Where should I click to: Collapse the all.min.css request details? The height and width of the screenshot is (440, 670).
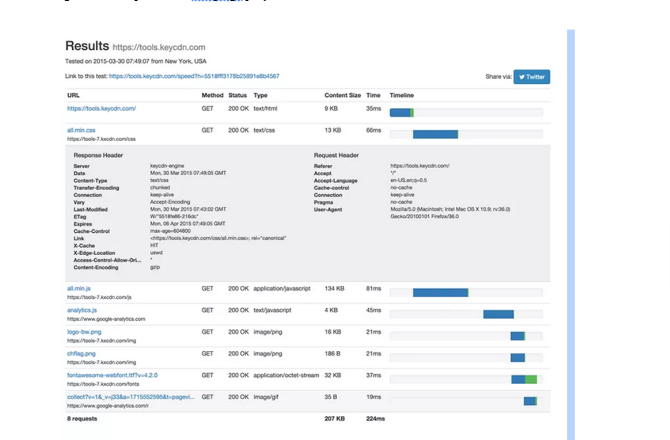pyautogui.click(x=81, y=130)
